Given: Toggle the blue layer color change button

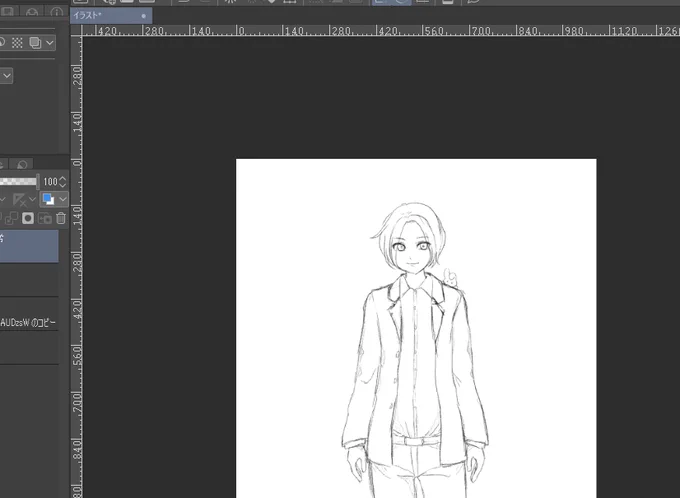Looking at the screenshot, I should click(48, 199).
